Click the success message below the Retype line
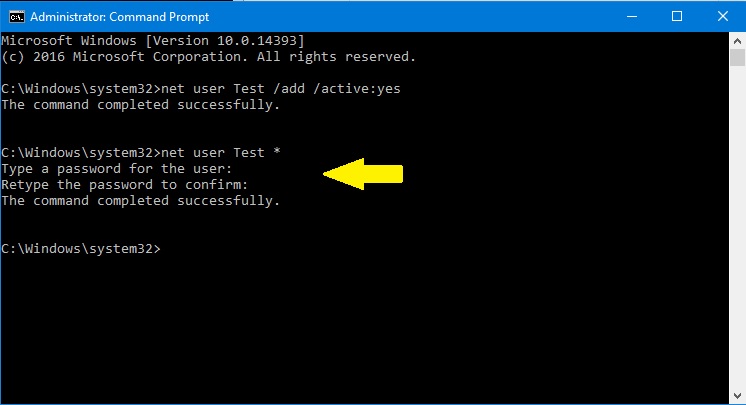 click(x=141, y=200)
